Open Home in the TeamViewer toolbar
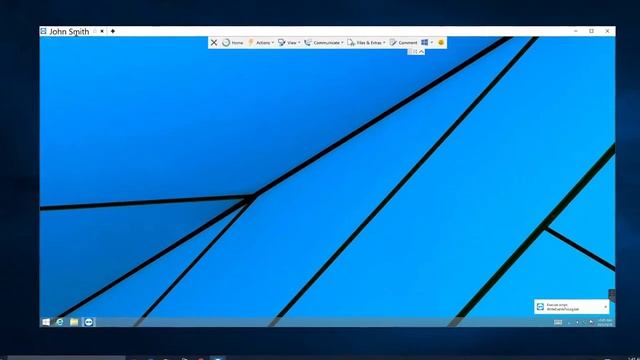The height and width of the screenshot is (360, 640). click(x=233, y=42)
